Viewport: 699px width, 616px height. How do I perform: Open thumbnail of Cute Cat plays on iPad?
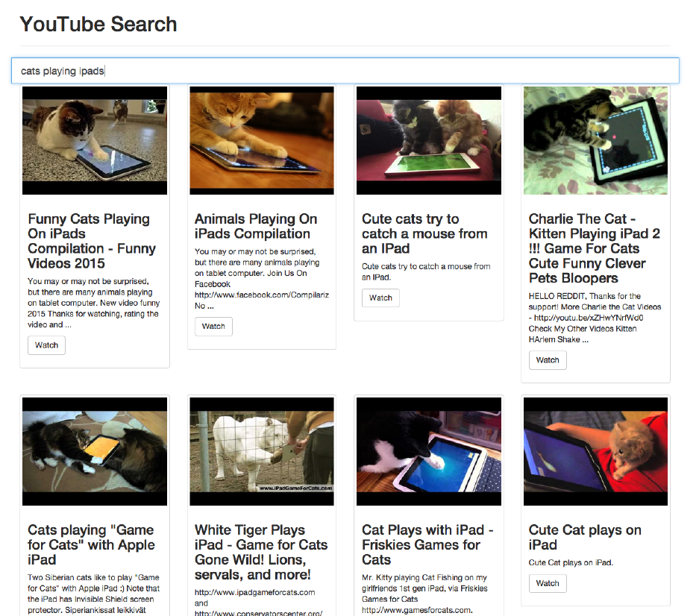tap(595, 451)
